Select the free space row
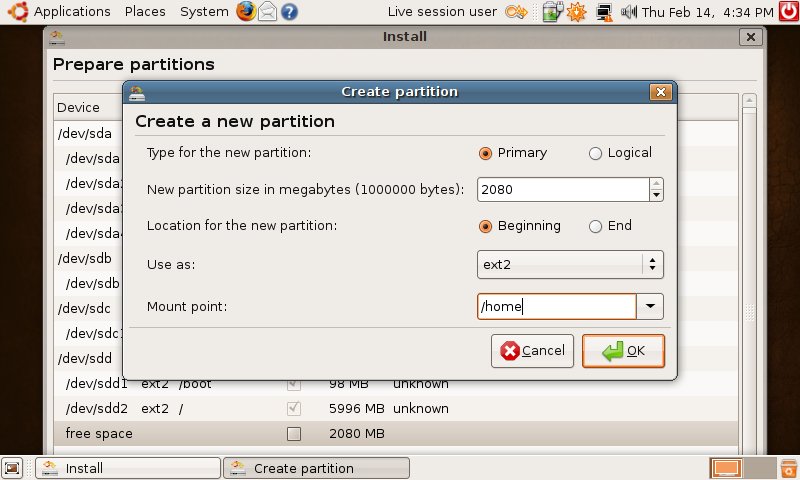The height and width of the screenshot is (480, 800). point(395,434)
